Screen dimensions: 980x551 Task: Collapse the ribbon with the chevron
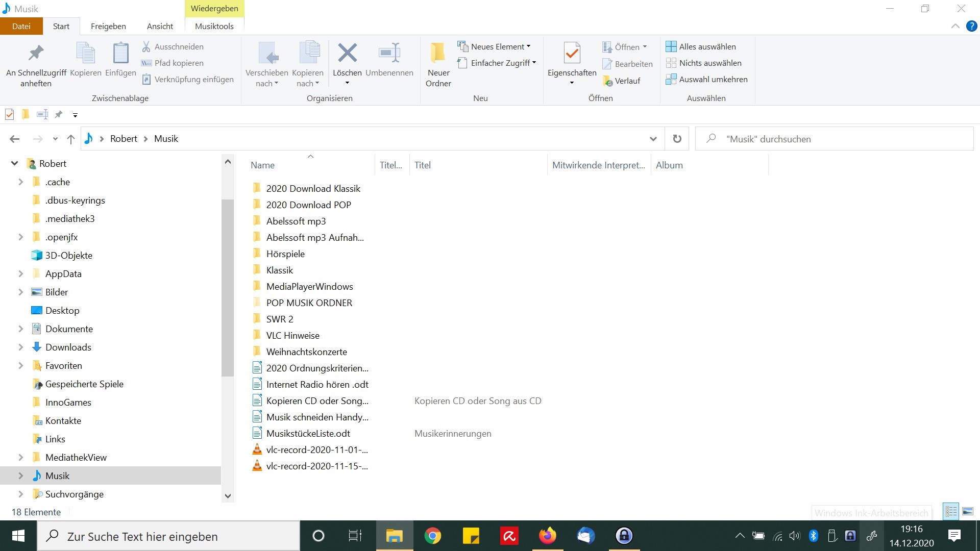955,27
